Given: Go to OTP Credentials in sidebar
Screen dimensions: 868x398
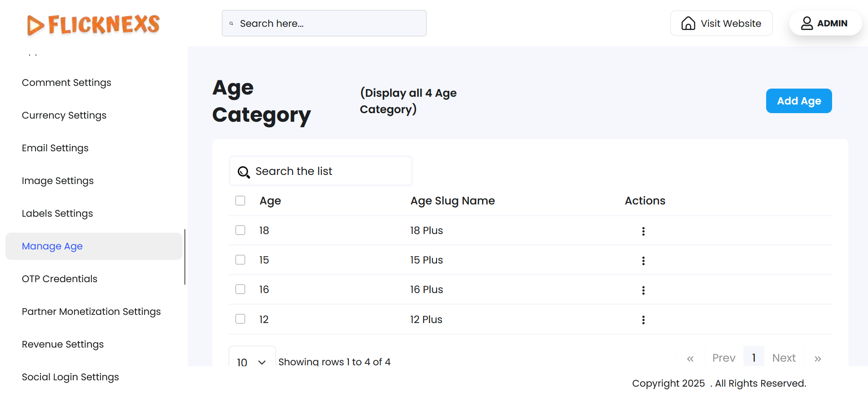Looking at the screenshot, I should pyautogui.click(x=60, y=279).
